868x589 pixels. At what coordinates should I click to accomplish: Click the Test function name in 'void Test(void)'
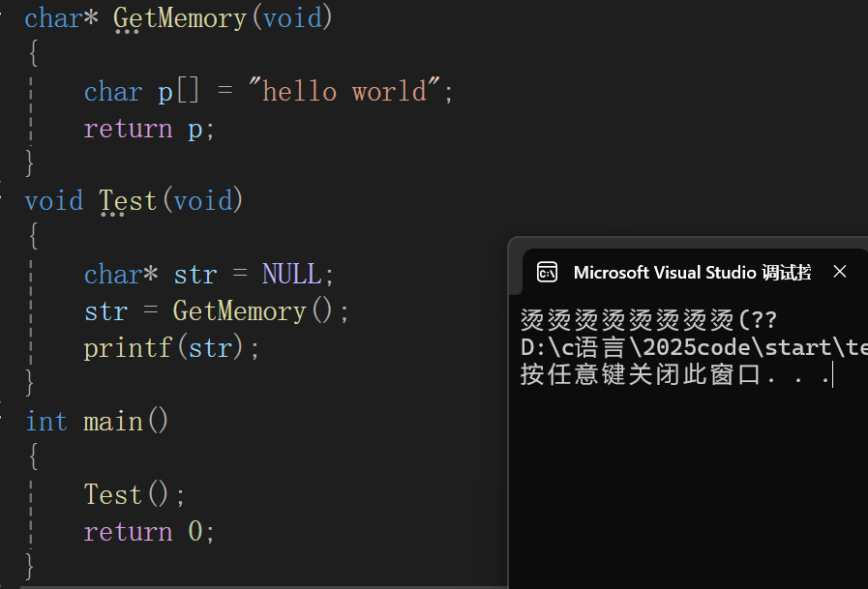click(128, 201)
